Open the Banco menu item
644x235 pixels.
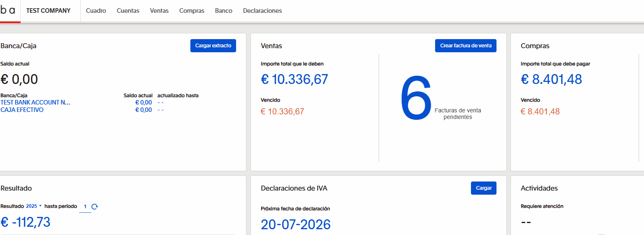(223, 11)
